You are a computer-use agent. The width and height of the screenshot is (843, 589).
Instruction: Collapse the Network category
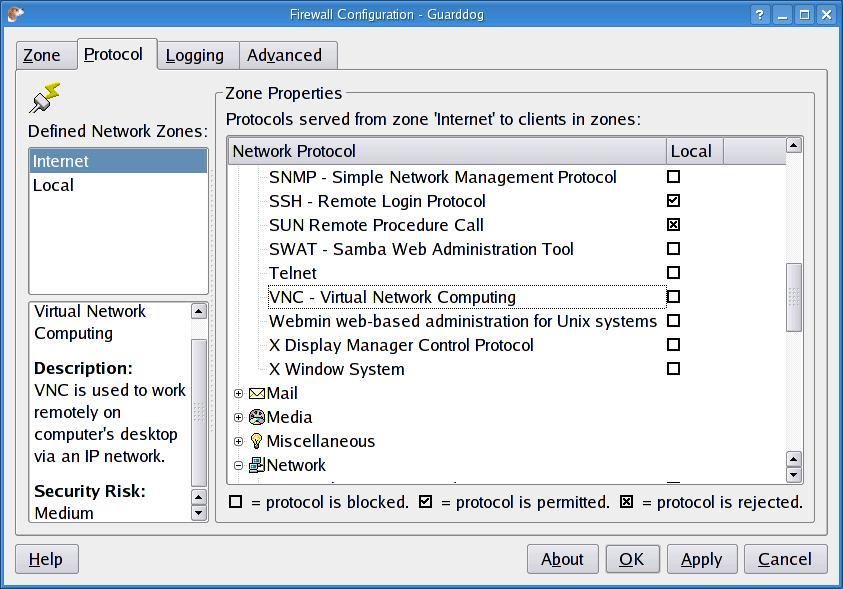pyautogui.click(x=239, y=465)
